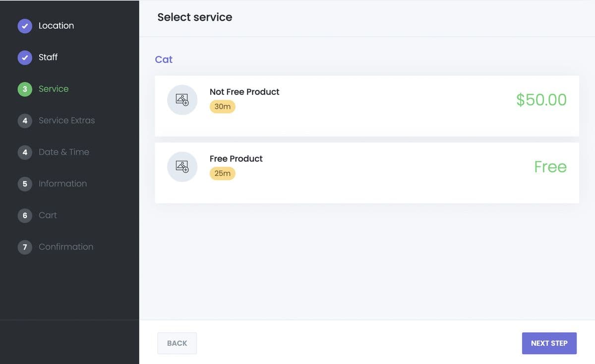Click the Information step circle icon
The height and width of the screenshot is (364, 595).
pyautogui.click(x=25, y=183)
